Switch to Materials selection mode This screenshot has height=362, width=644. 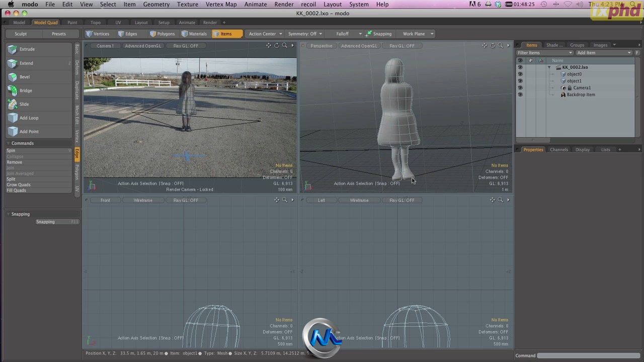pyautogui.click(x=194, y=34)
